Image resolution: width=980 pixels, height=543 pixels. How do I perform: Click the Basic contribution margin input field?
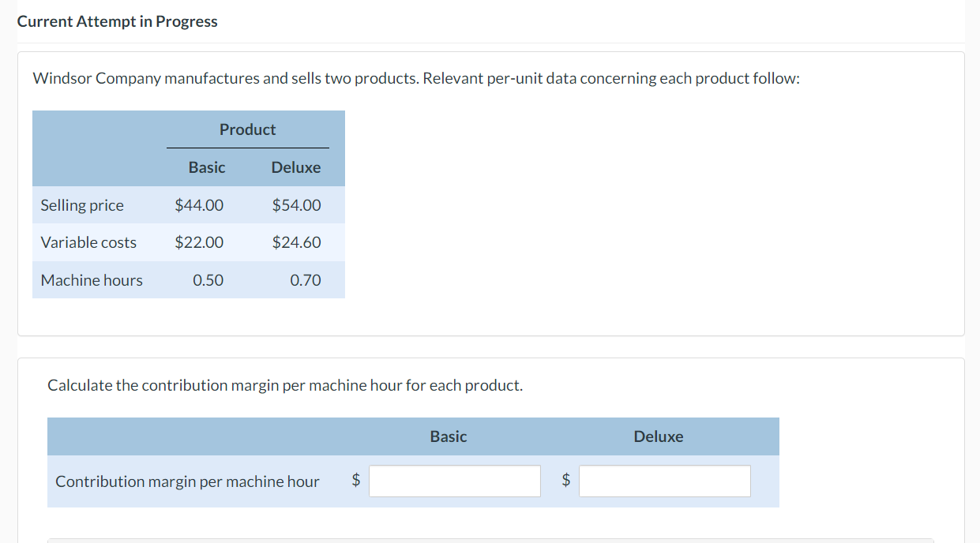click(455, 481)
